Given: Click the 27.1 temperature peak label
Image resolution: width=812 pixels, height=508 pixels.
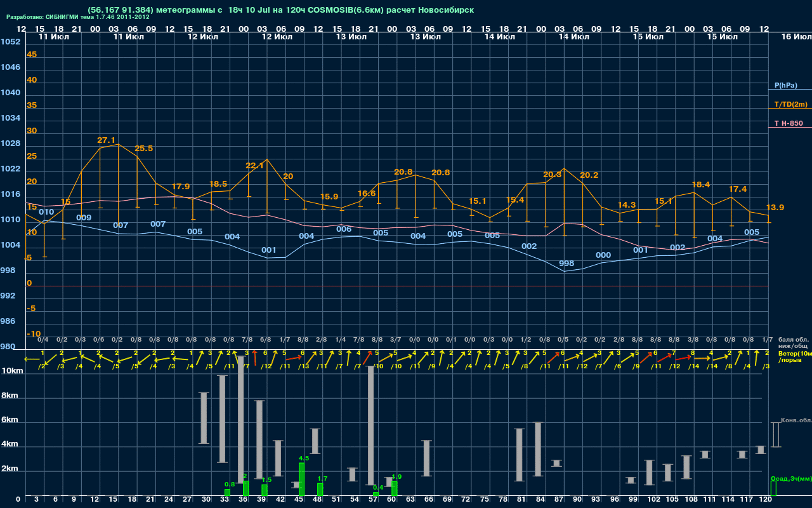Looking at the screenshot, I should point(106,140).
